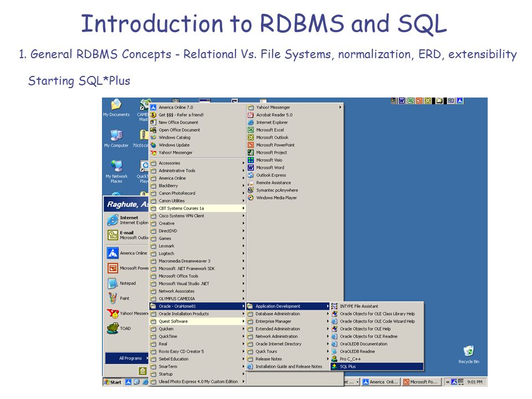The image size is (532, 399).
Task: Open Ulead Photo Express 4.0 group
Action: coord(197,382)
